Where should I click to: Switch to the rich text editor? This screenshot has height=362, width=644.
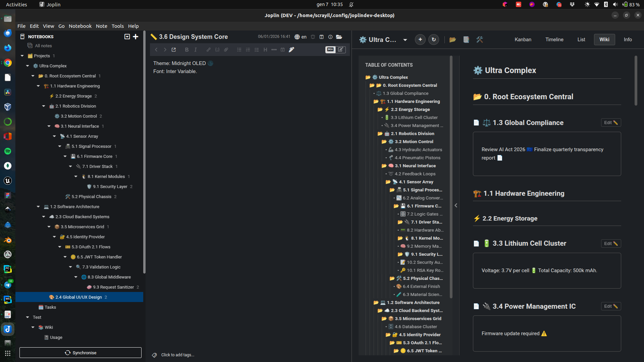(340, 50)
